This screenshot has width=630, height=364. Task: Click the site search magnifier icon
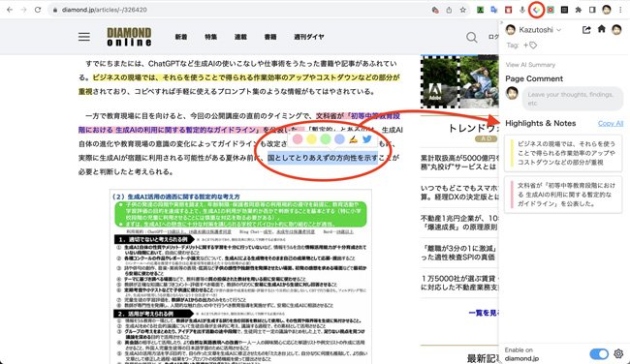472,38
